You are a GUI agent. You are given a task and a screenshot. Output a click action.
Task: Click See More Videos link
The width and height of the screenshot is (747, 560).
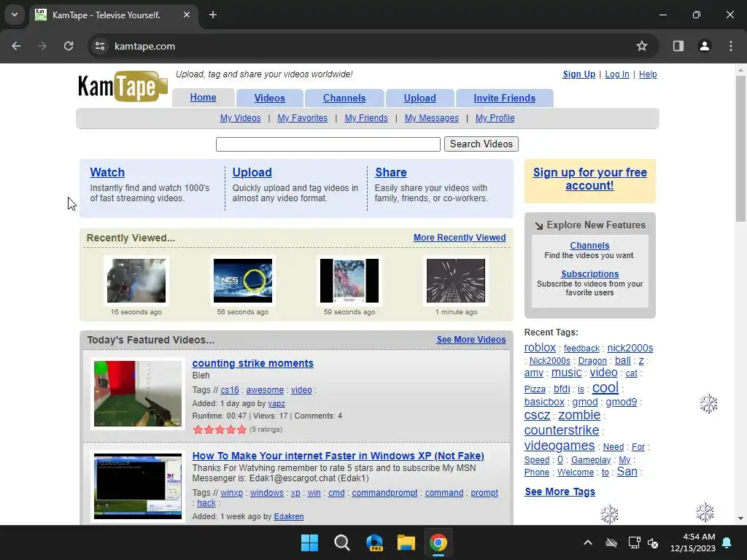[471, 340]
